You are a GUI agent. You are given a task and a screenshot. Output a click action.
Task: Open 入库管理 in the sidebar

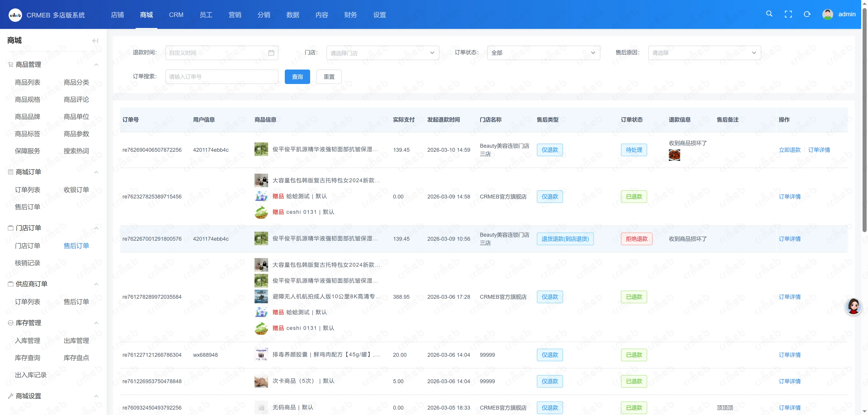(x=28, y=341)
